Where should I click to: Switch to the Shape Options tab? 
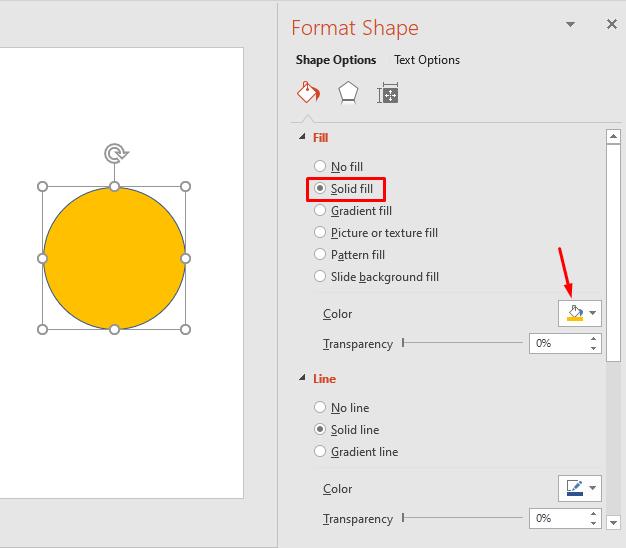[336, 60]
